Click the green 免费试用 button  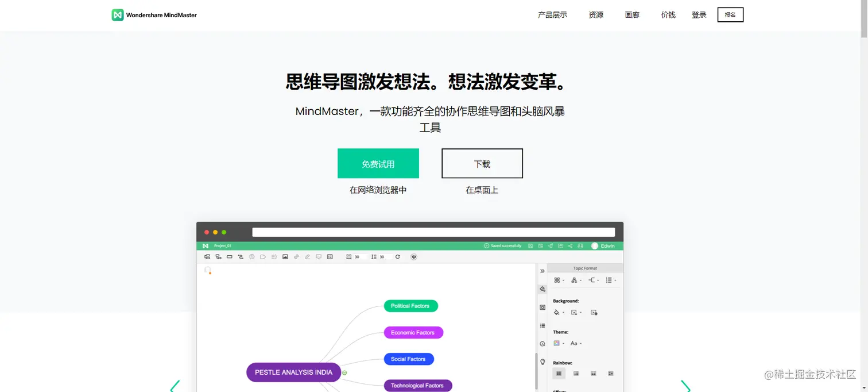(378, 164)
